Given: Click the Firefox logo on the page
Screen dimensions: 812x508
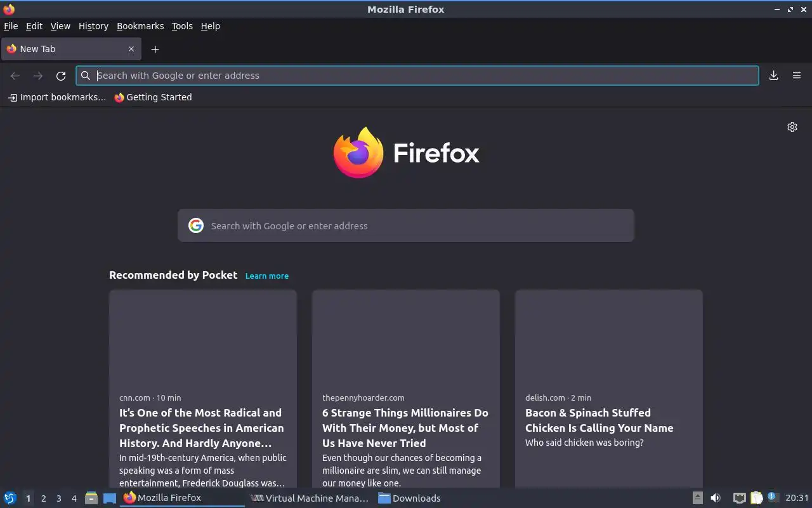Looking at the screenshot, I should coord(406,152).
